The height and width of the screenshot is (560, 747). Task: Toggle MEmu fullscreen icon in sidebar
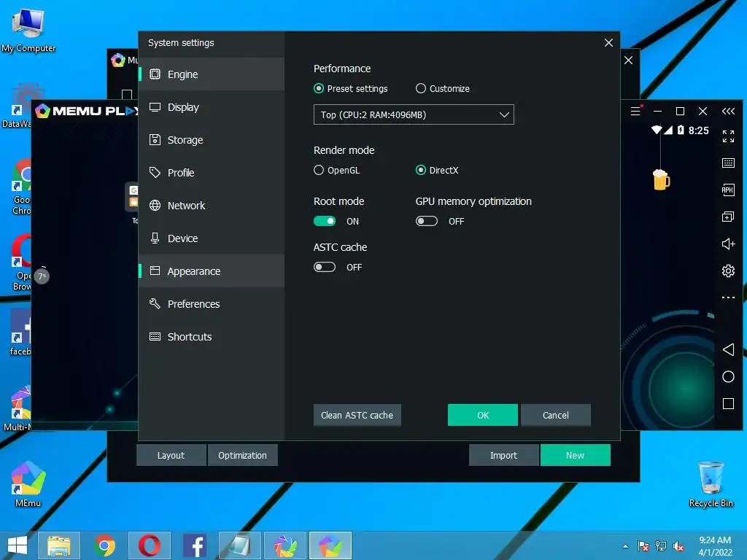click(728, 136)
